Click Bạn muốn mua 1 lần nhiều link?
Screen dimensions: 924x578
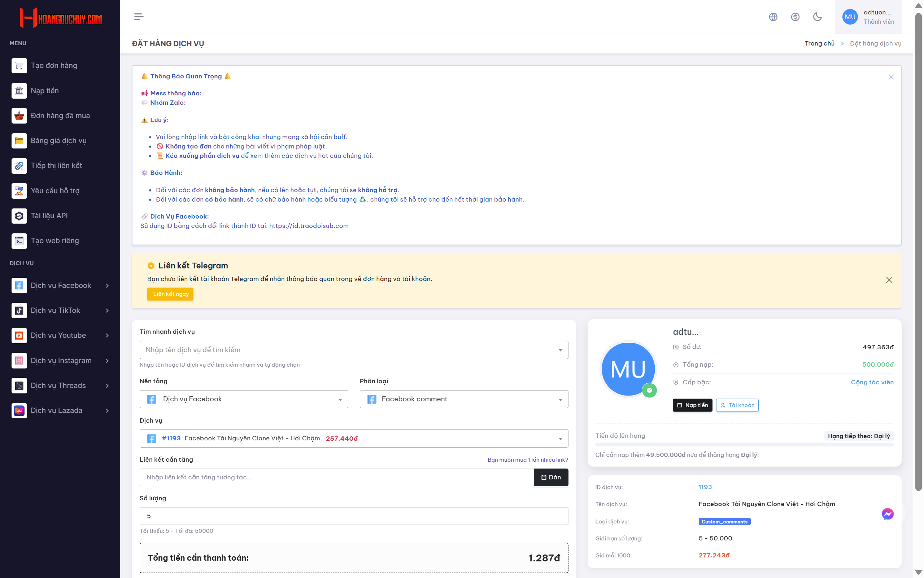(x=528, y=460)
